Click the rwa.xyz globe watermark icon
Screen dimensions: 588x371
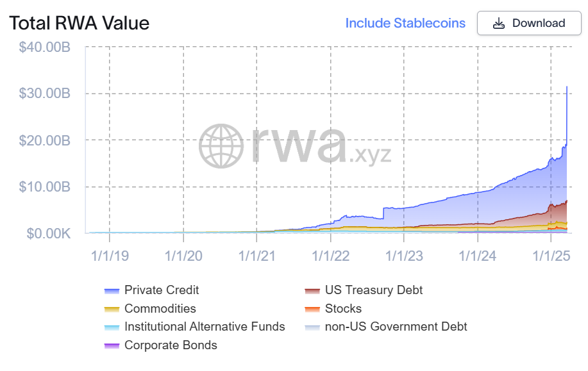coord(221,145)
